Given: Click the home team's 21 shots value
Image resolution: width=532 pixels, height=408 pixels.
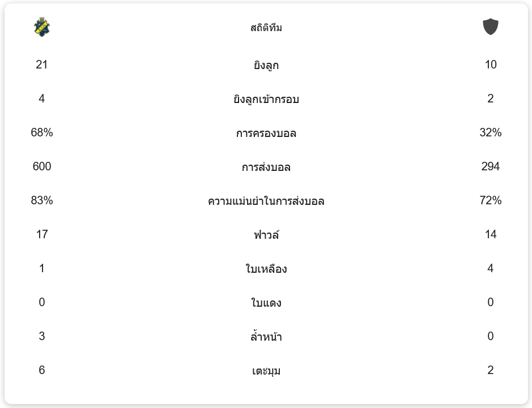Looking at the screenshot, I should tap(42, 65).
